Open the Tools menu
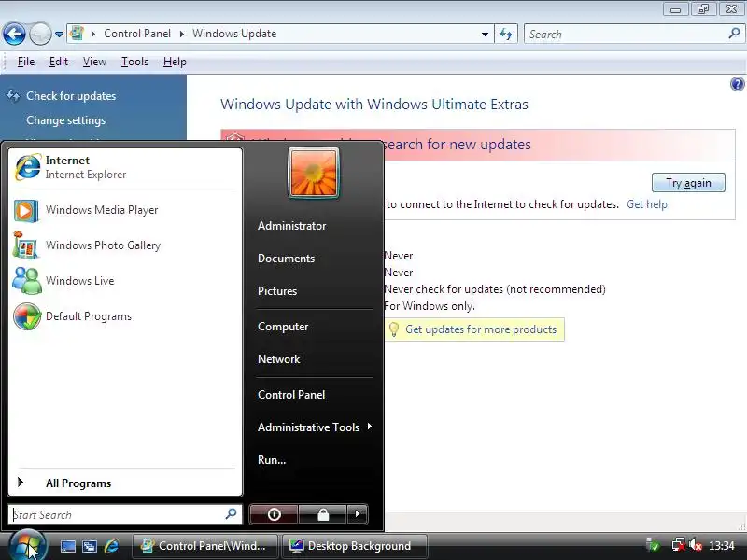This screenshot has height=560, width=747. click(x=134, y=62)
